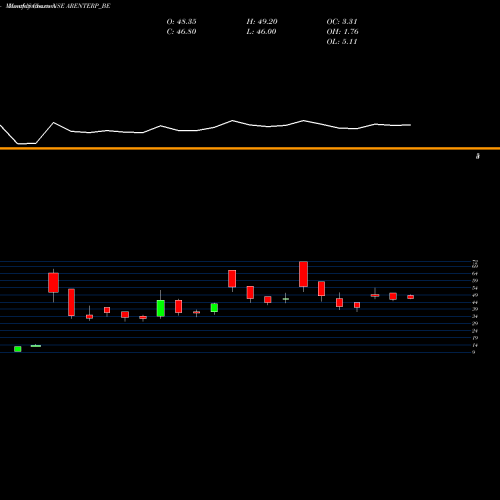This screenshot has width=500, height=500.
Task: Click the 24 price axis label
Action: tap(475, 331)
